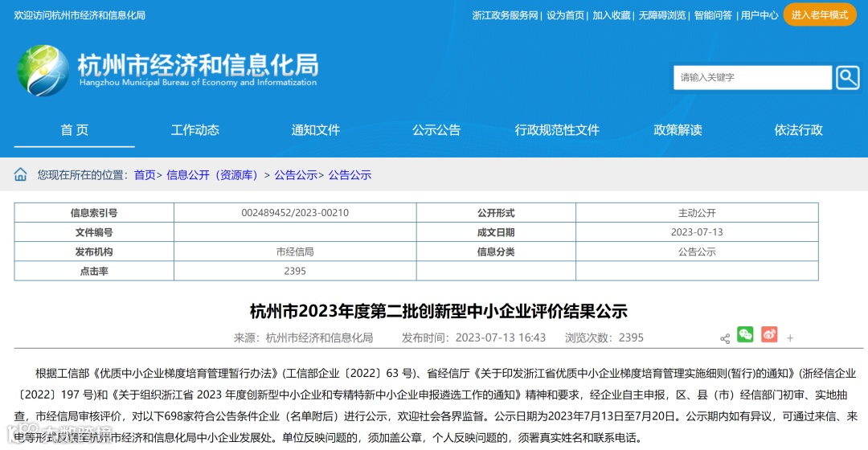Open the 工作动态 navigation tab
Image resolution: width=868 pixels, height=450 pixels.
tap(194, 130)
